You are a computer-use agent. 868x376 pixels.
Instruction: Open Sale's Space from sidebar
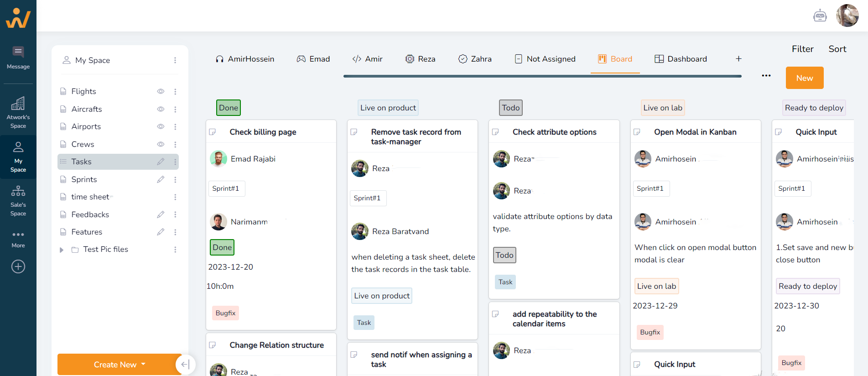[18, 201]
